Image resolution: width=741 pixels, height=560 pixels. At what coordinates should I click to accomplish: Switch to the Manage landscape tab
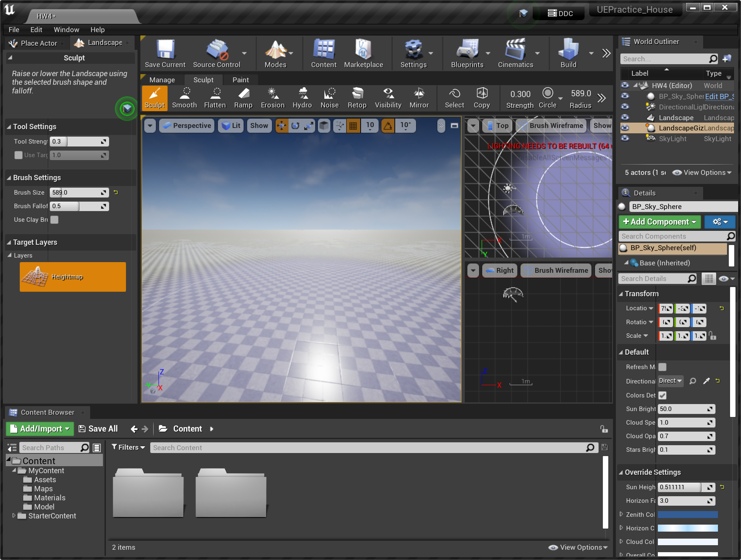click(x=162, y=80)
